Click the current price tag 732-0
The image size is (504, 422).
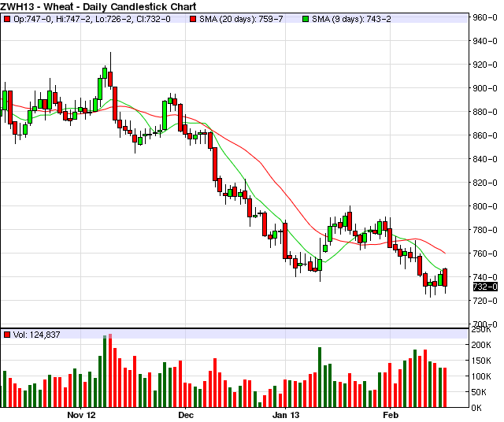pos(485,287)
